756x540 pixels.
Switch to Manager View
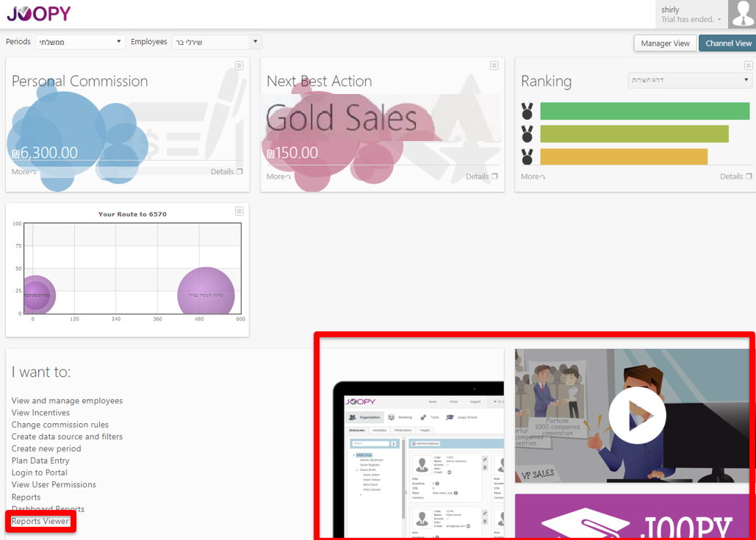tap(665, 43)
